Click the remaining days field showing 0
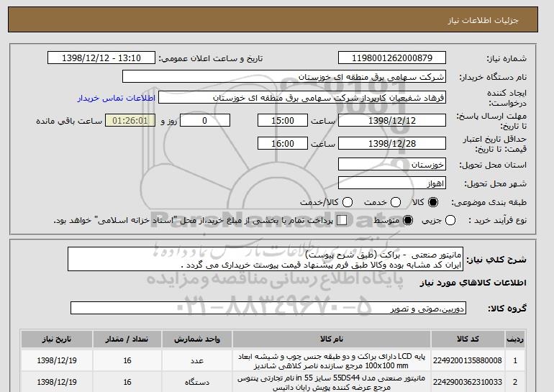This screenshot has height=392, width=554. [x=205, y=120]
